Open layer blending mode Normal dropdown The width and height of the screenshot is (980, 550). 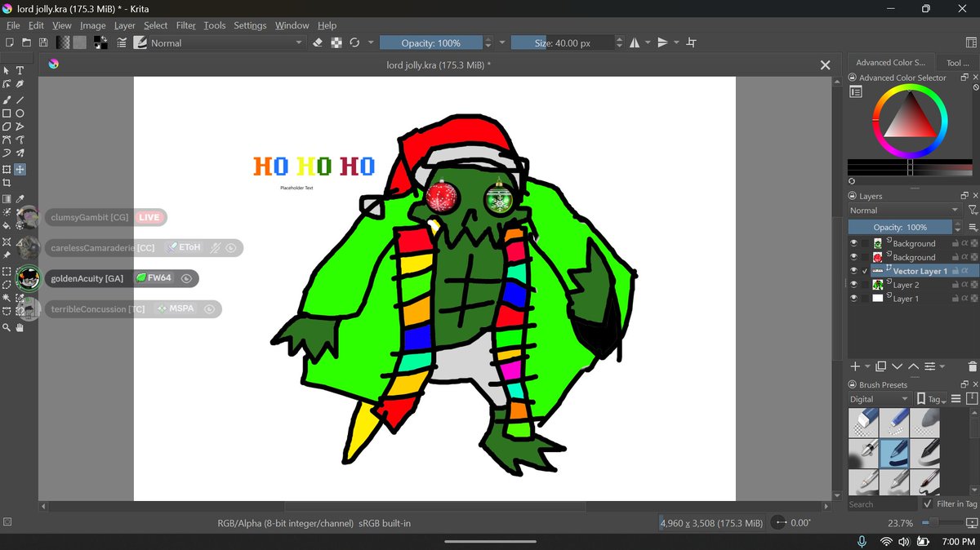click(x=905, y=211)
